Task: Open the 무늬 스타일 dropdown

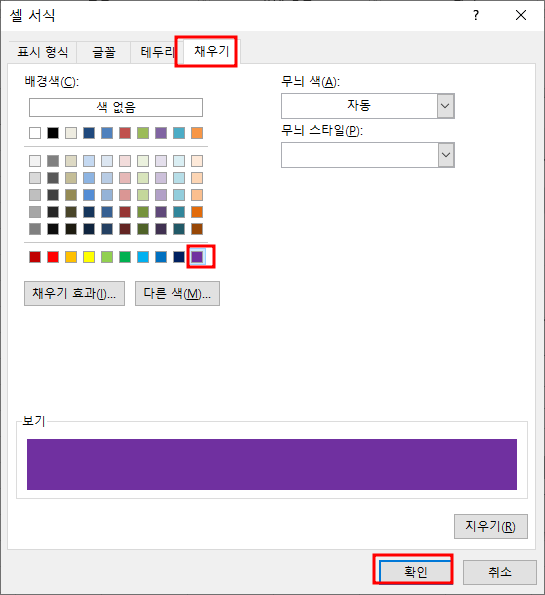Action: pyautogui.click(x=446, y=155)
